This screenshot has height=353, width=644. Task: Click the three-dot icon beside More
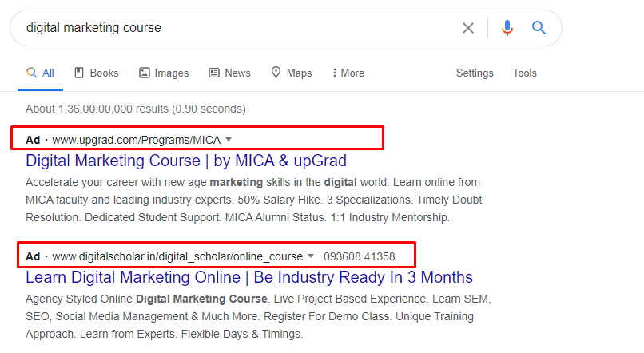[x=334, y=73]
